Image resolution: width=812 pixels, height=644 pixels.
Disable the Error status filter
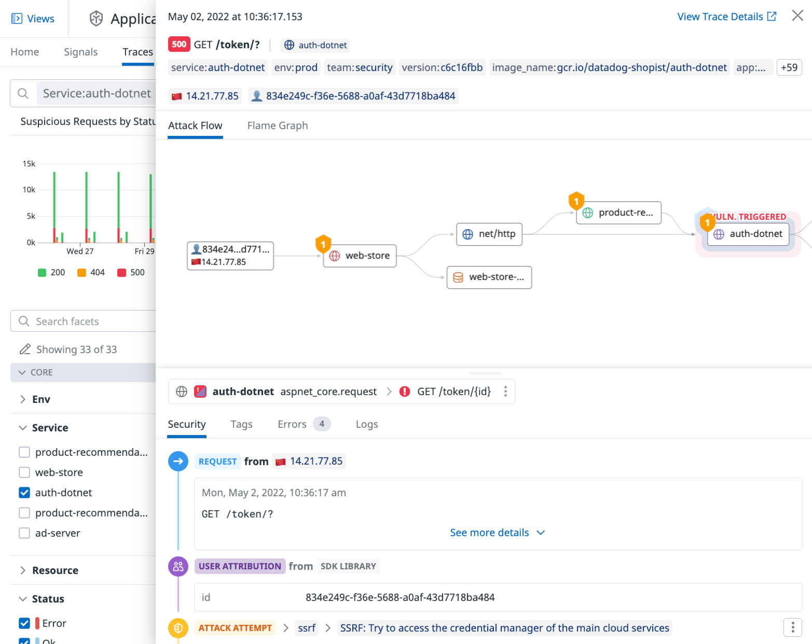click(24, 623)
